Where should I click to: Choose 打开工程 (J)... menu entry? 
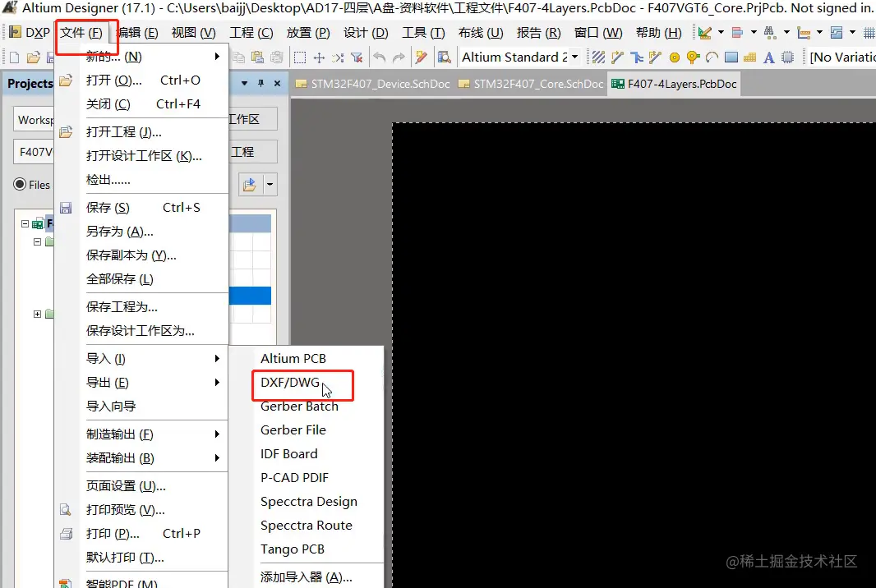[142, 131]
